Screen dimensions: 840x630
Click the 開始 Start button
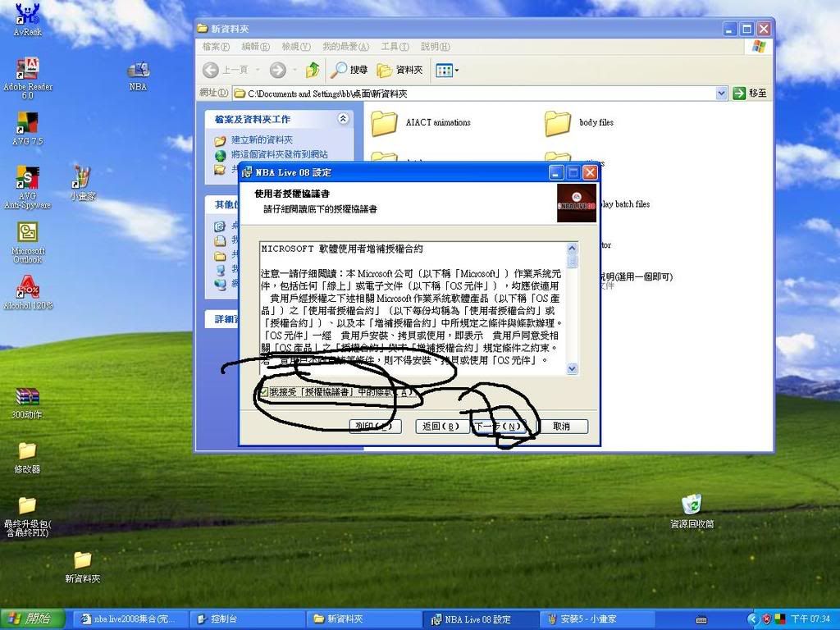[31, 619]
